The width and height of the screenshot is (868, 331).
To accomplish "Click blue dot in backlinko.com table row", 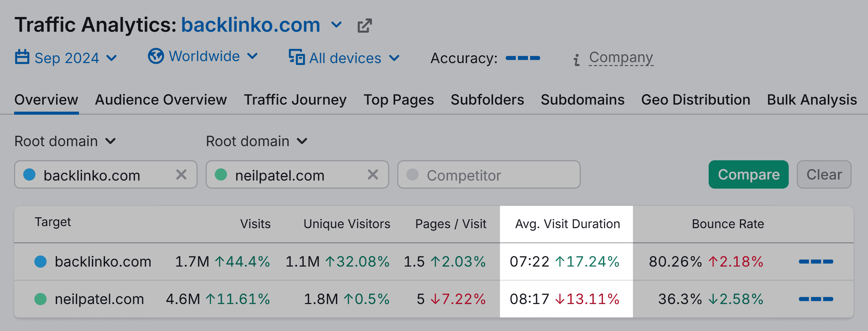I will click(x=40, y=262).
